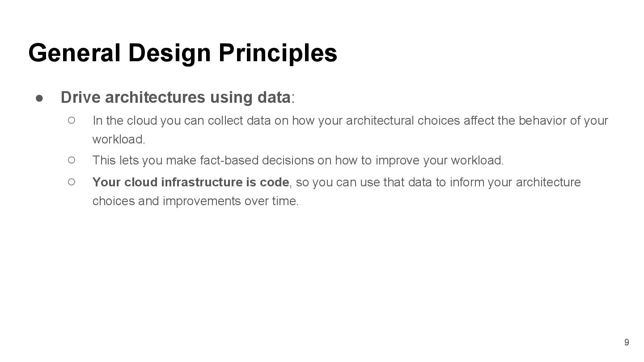Select bold text Your cloud infrastructure is code
The height and width of the screenshot is (362, 644).
tap(191, 182)
